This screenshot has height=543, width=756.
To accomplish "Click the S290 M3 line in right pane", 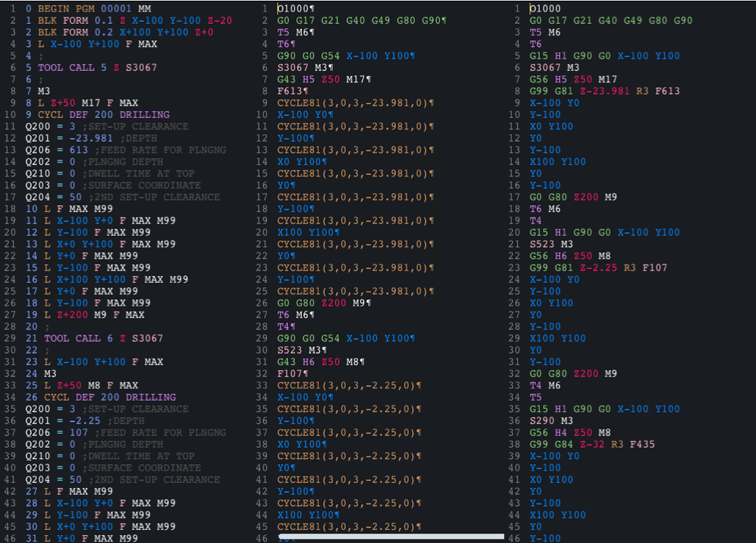I will [551, 421].
